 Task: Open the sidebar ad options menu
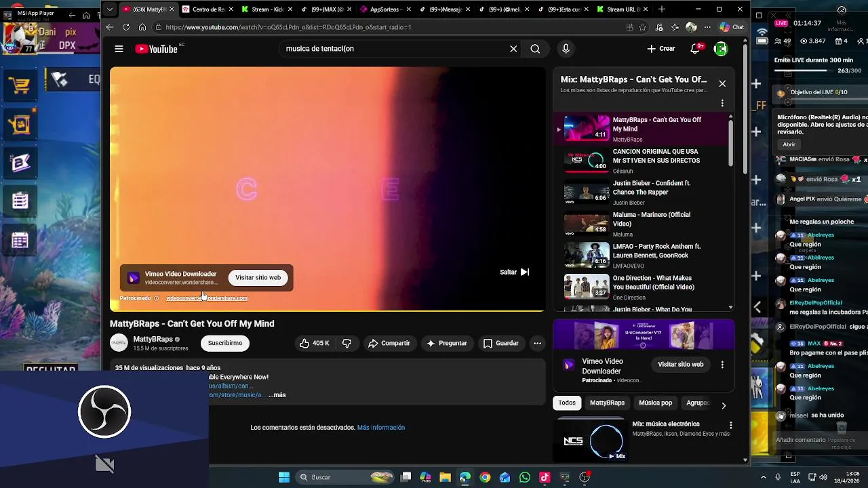(x=722, y=365)
